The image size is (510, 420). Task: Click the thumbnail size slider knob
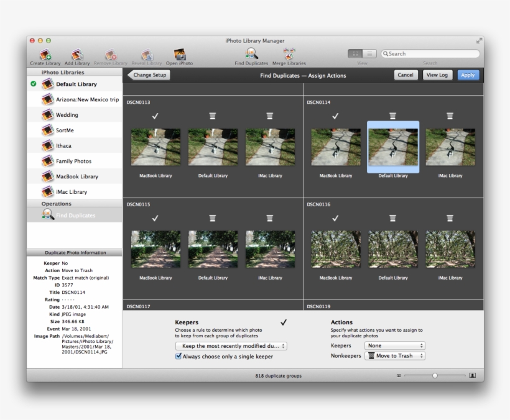pos(435,375)
